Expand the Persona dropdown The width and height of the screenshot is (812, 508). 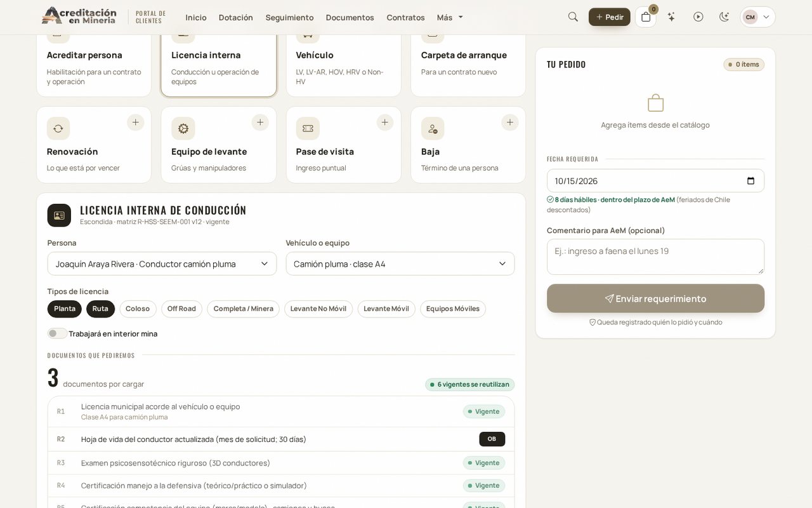(x=162, y=264)
